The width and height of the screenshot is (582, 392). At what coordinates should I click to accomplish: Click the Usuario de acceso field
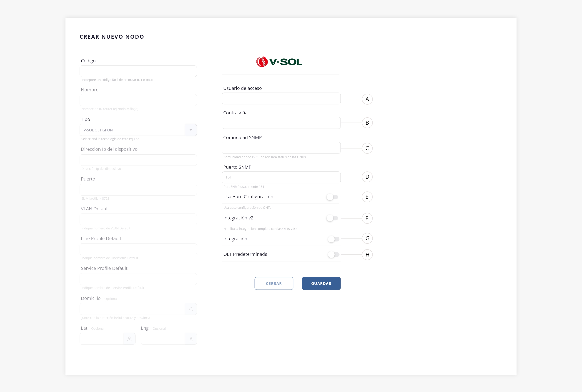[x=281, y=99]
